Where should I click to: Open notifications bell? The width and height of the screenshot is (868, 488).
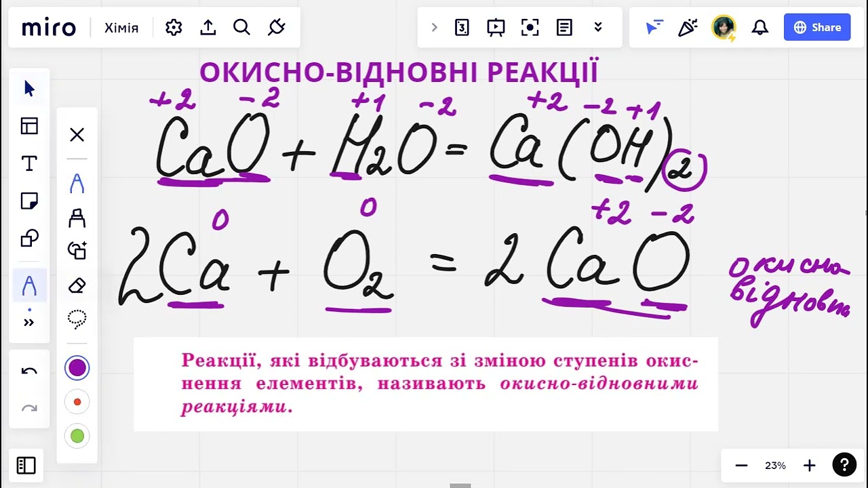(760, 27)
